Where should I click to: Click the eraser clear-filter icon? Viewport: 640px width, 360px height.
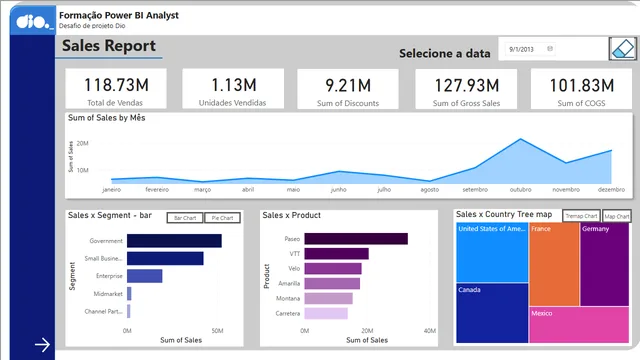coord(622,49)
